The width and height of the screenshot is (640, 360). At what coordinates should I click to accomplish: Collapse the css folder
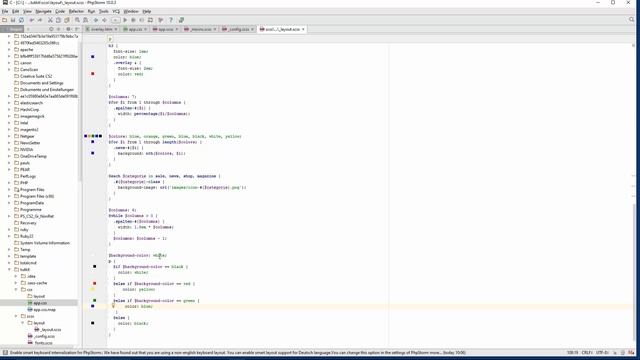(16, 289)
